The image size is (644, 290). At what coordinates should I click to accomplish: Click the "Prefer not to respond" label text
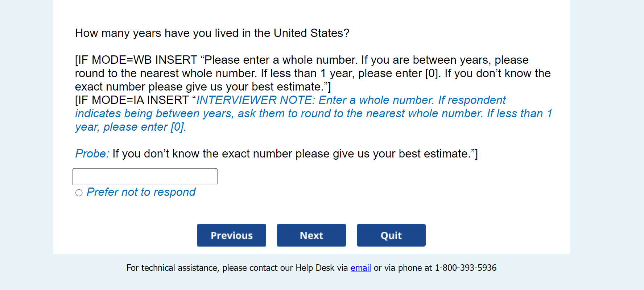(x=141, y=192)
